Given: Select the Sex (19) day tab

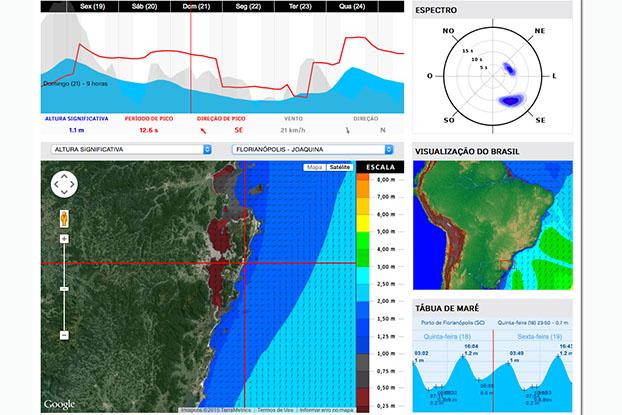Looking at the screenshot, I should tap(92, 6).
